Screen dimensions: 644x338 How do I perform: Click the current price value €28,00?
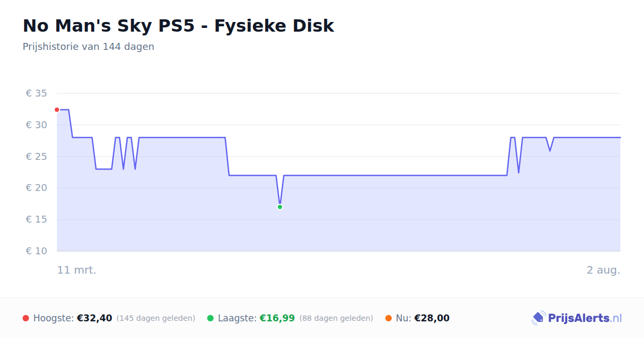432,318
